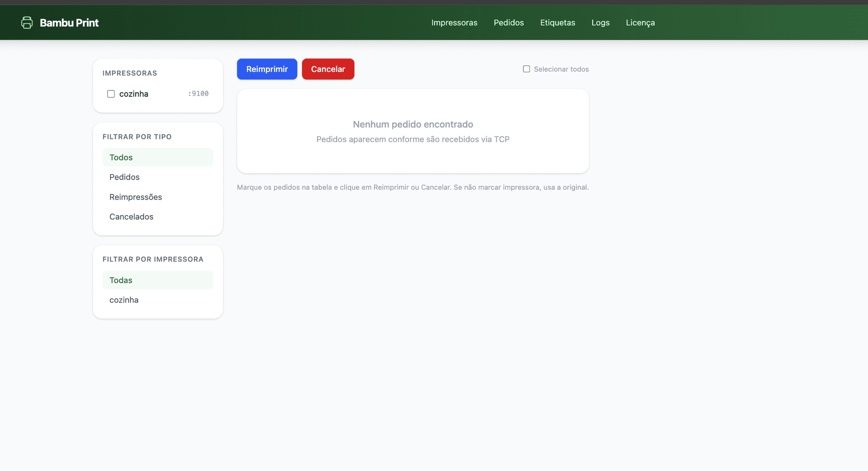Image resolution: width=868 pixels, height=471 pixels.
Task: Click the Bambu Print printer logo icon
Action: point(27,23)
